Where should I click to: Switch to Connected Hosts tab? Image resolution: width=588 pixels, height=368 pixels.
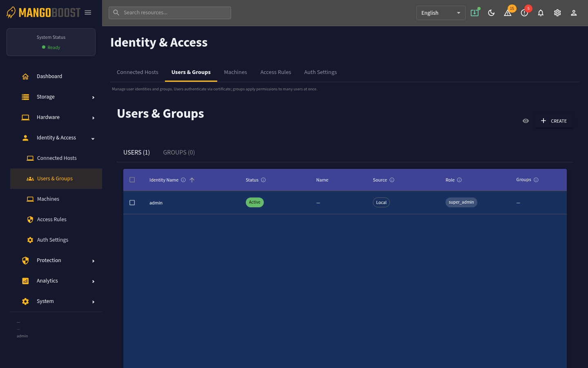138,72
